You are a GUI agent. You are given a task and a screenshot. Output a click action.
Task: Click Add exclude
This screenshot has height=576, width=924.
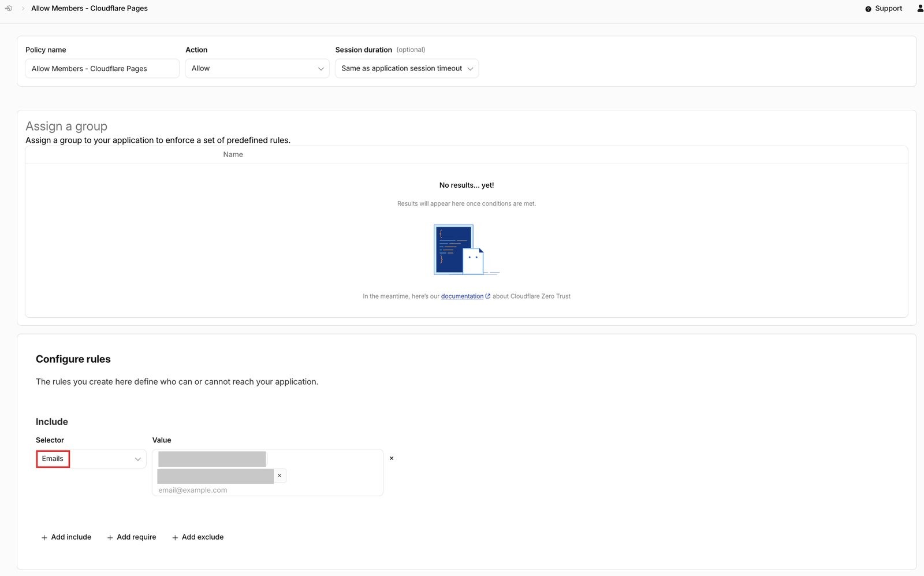tap(198, 537)
